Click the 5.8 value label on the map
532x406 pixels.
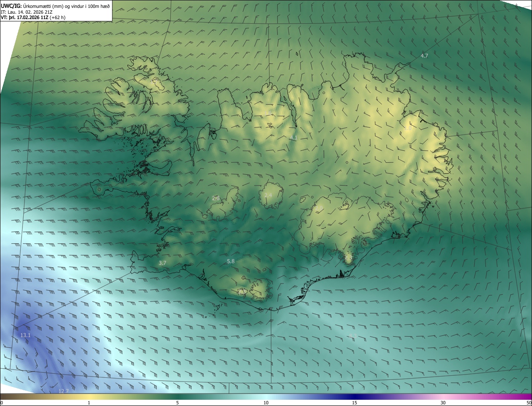tap(231, 262)
